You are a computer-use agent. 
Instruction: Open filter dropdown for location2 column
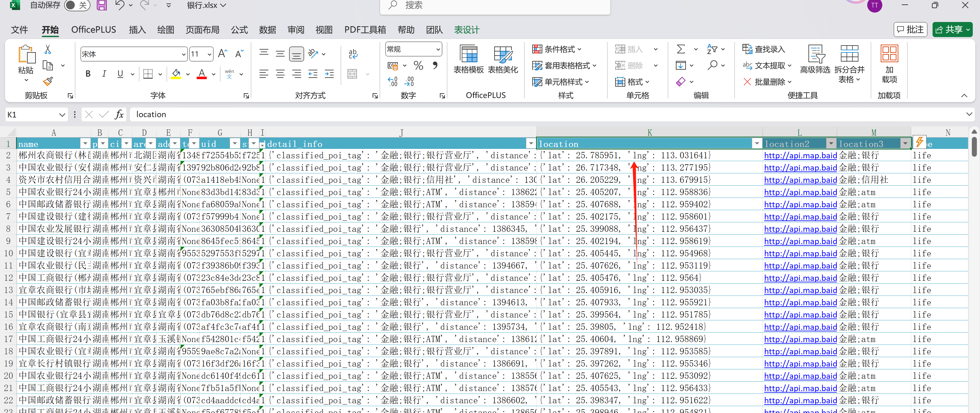831,144
